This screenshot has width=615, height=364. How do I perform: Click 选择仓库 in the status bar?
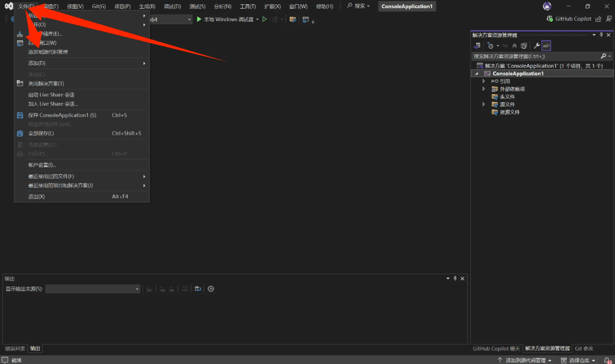(579, 360)
